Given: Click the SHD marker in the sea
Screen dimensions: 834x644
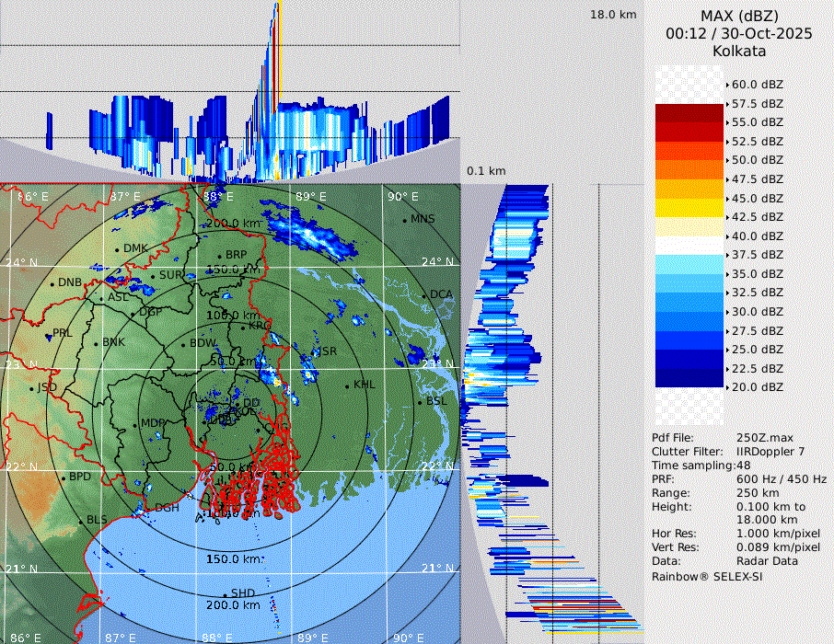Looking at the screenshot, I should [226, 593].
